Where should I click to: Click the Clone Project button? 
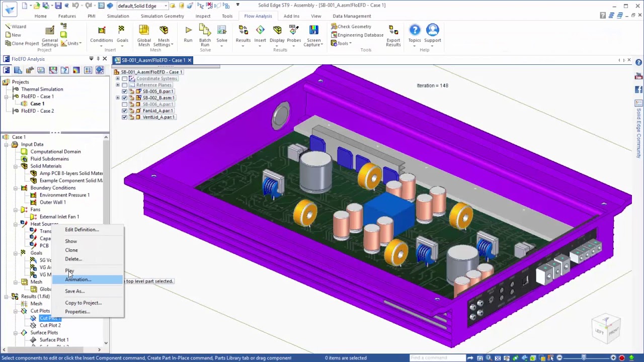click(22, 43)
